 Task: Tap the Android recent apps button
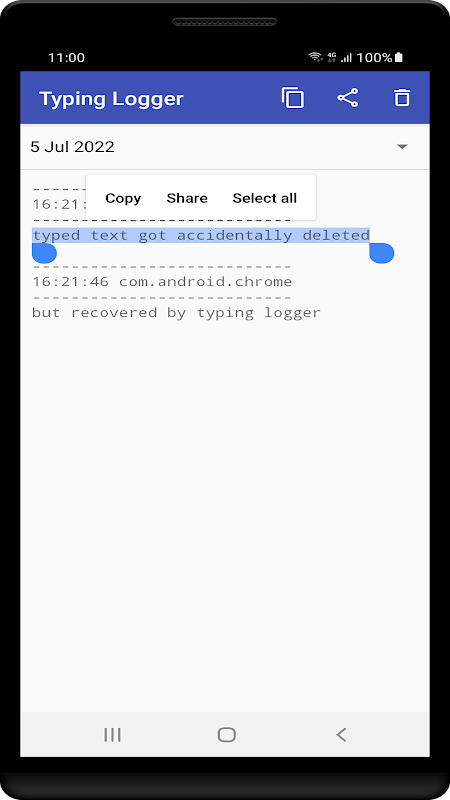tap(112, 735)
